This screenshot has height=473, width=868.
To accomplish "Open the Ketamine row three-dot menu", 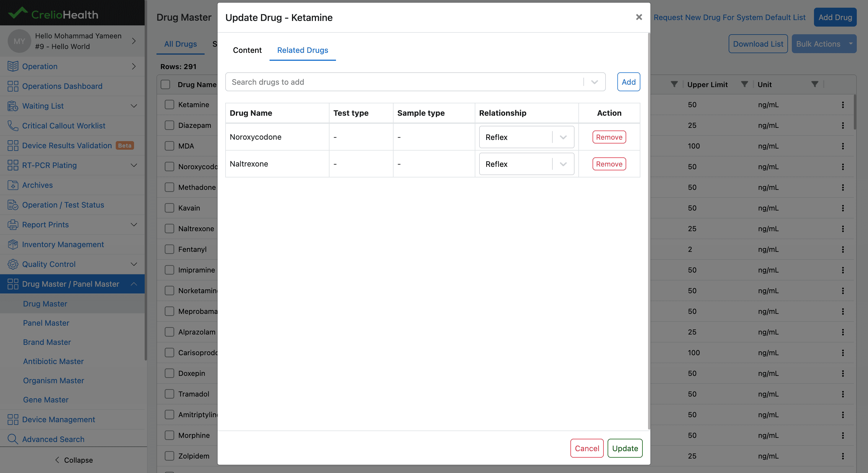I will pos(843,105).
